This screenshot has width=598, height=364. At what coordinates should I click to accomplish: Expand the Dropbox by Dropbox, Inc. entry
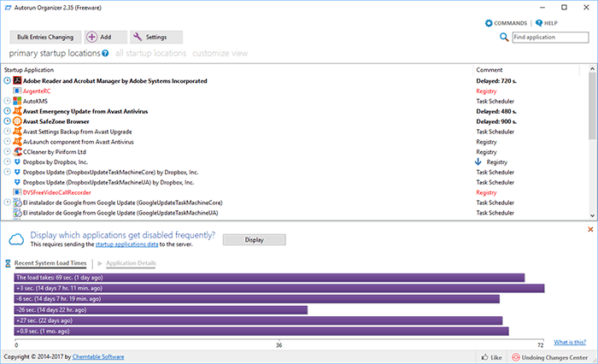7,161
